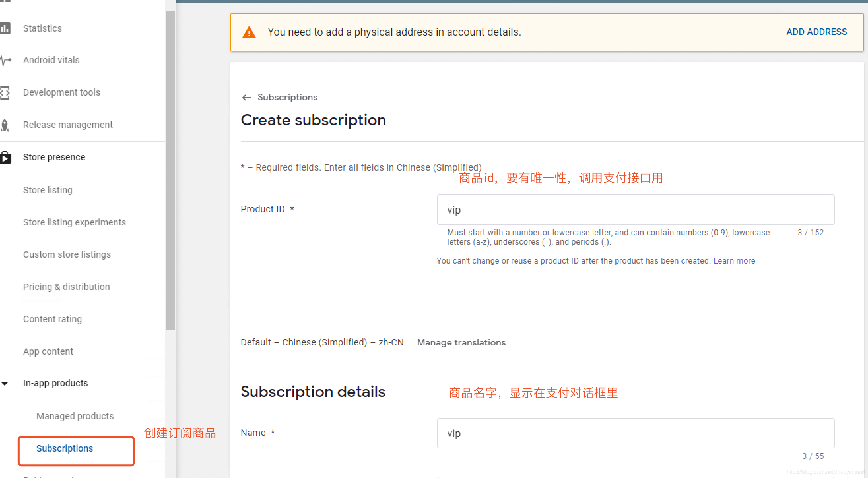Click the orange warning triangle icon
Image resolution: width=868 pixels, height=478 pixels.
249,32
